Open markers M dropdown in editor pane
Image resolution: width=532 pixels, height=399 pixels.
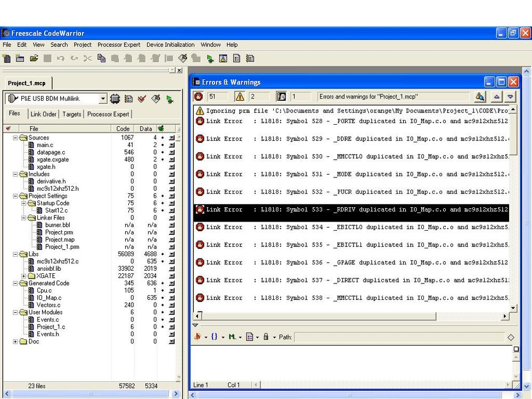pyautogui.click(x=235, y=337)
